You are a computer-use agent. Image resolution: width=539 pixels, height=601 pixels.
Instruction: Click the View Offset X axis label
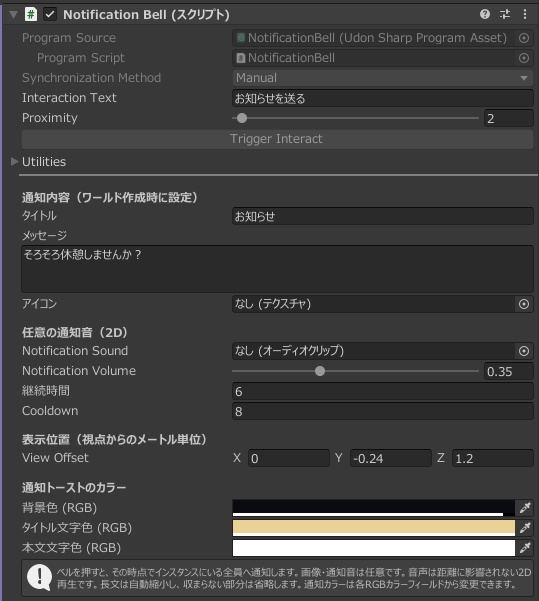point(237,458)
